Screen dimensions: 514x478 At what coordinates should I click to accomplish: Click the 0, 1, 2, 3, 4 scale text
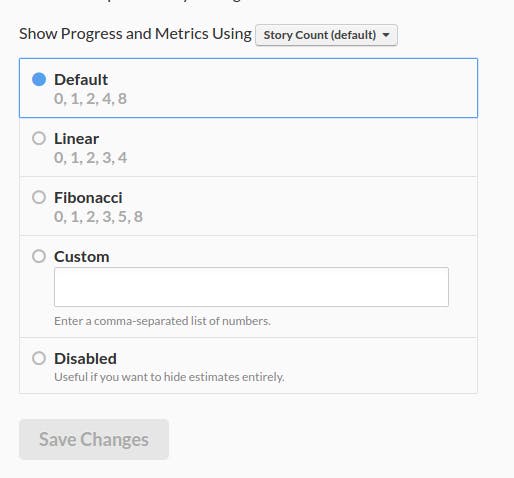click(90, 158)
